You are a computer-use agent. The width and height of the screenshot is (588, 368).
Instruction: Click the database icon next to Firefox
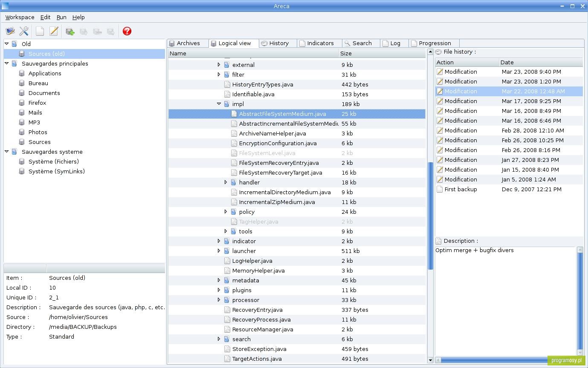[x=22, y=103]
